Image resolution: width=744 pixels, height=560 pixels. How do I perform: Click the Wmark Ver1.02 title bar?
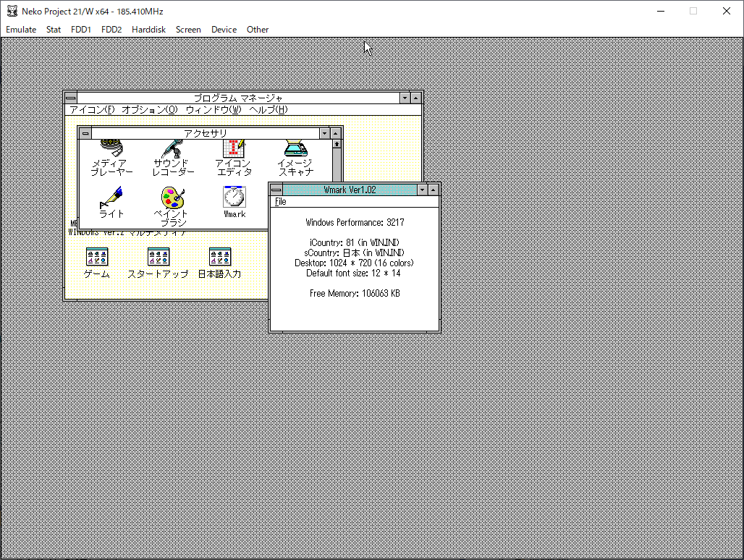[x=350, y=190]
